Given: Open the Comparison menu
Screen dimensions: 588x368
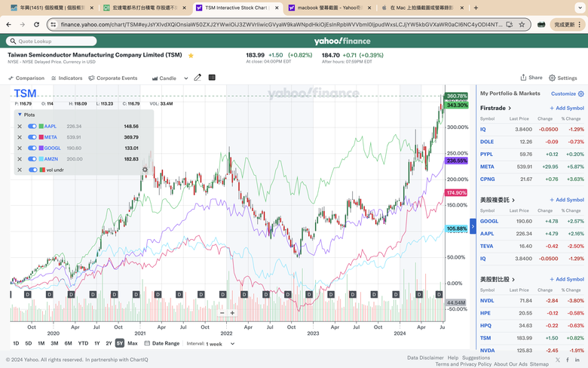Looking at the screenshot, I should (x=26, y=78).
